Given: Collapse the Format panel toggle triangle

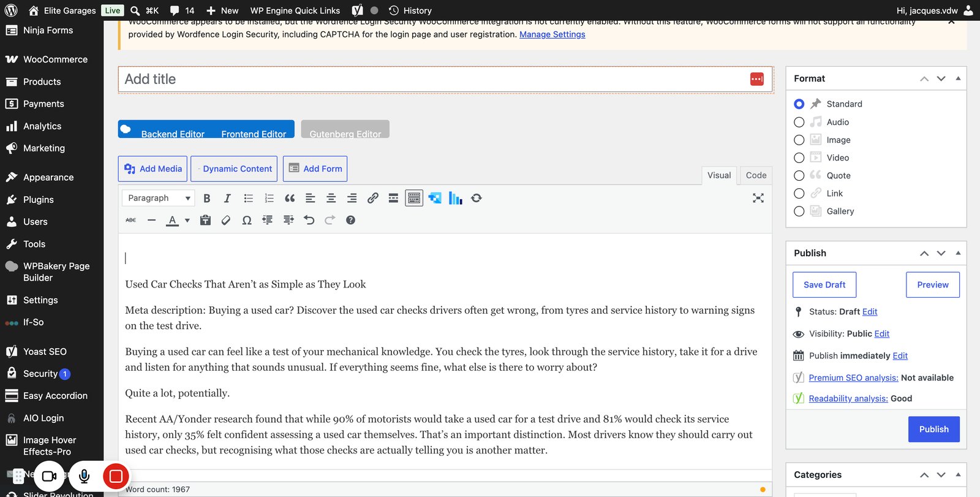Looking at the screenshot, I should tap(958, 78).
